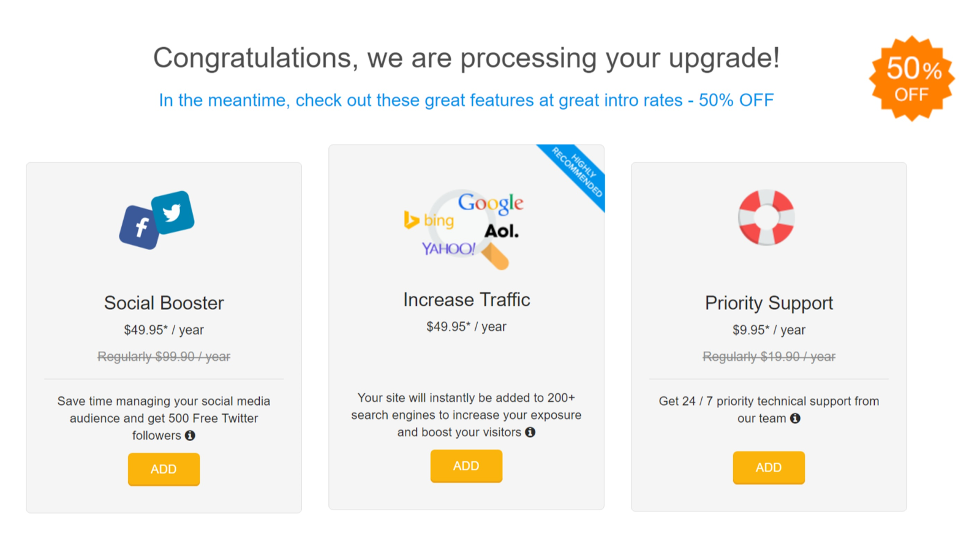Open info icon beside Twitter followers text
Image resolution: width=980 pixels, height=555 pixels.
[x=190, y=436]
